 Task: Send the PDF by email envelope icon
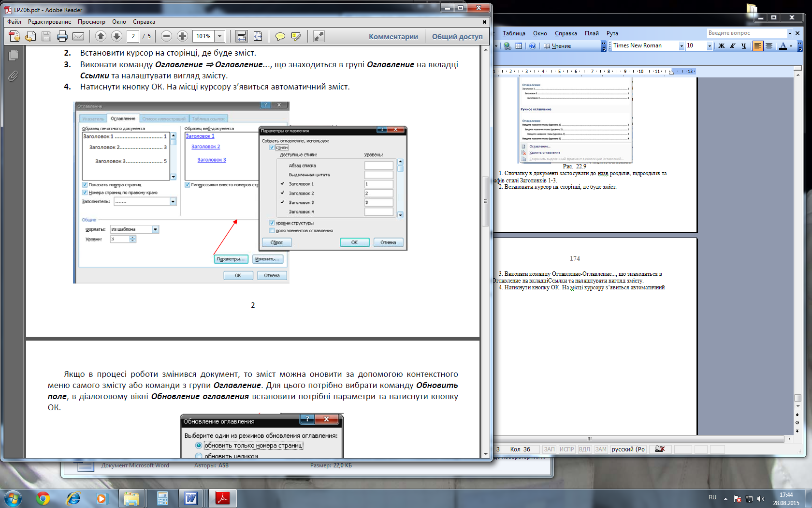click(78, 36)
